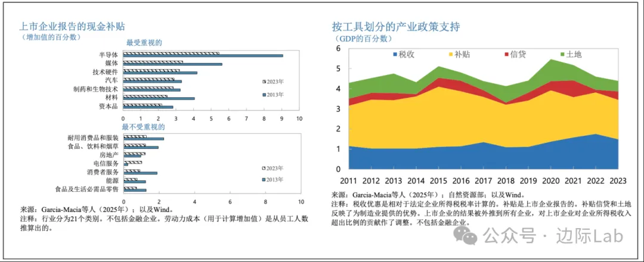Click the 消费者服务 axis label

(103, 172)
